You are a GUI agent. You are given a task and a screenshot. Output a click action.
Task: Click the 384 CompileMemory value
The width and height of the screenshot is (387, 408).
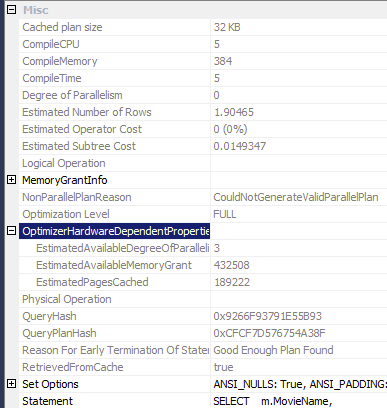223,61
